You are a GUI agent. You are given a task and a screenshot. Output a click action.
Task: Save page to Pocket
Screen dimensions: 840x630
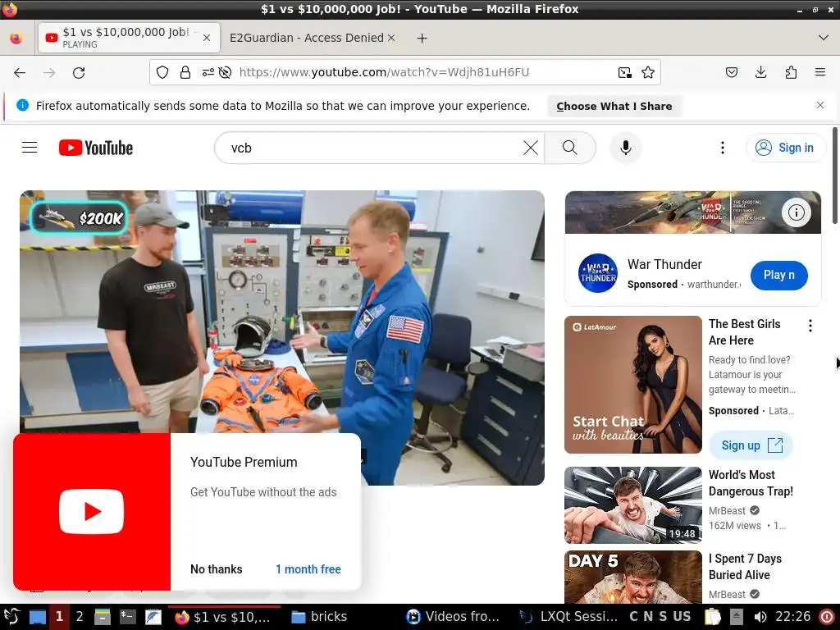732,72
